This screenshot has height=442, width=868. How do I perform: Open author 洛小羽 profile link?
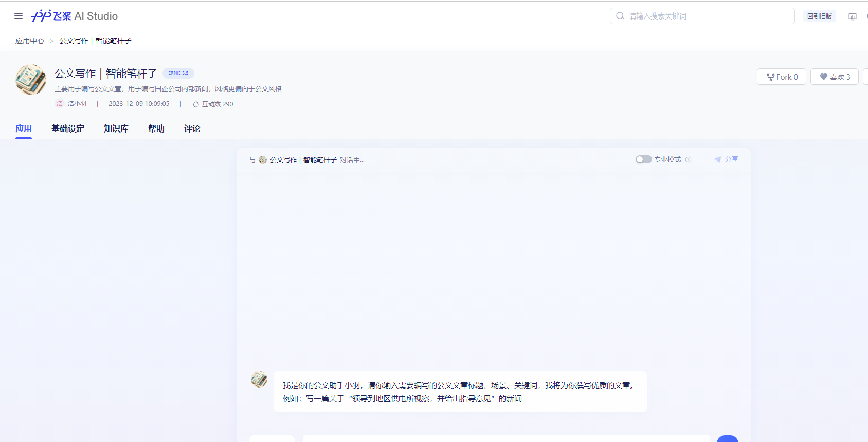tap(77, 104)
